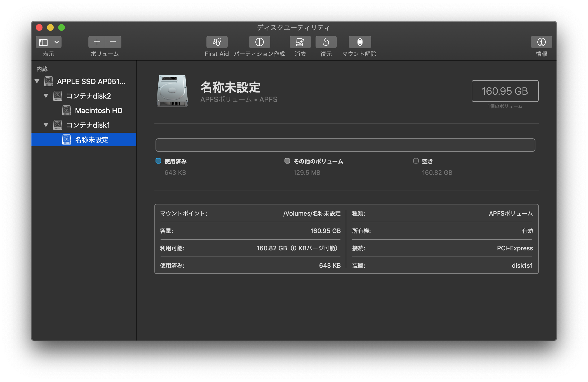
Task: Click the Restore (復元) toolbar icon
Action: tap(326, 42)
